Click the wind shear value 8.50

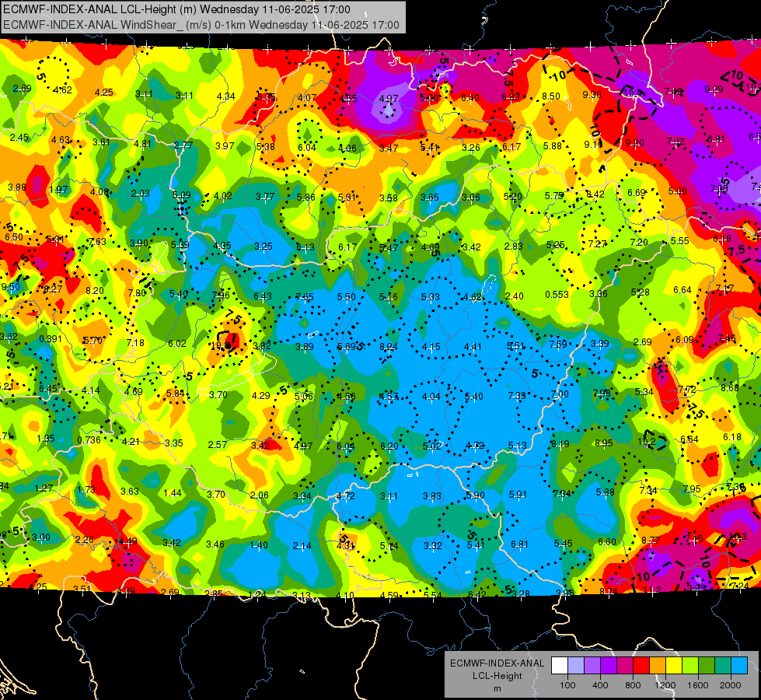coord(551,96)
